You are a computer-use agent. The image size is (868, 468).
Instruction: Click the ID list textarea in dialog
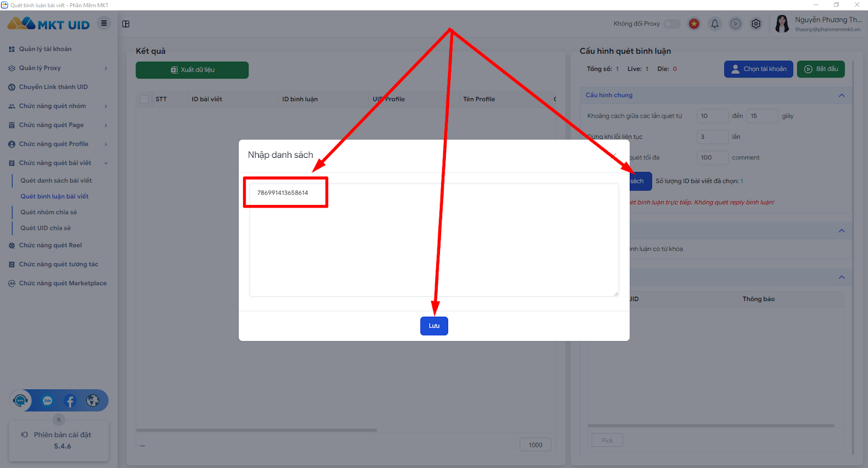point(434,240)
